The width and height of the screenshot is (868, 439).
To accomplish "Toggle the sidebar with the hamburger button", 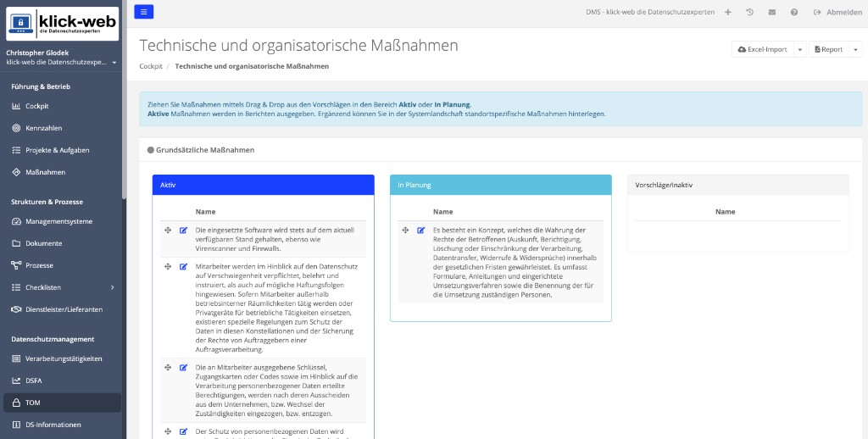I will click(144, 12).
